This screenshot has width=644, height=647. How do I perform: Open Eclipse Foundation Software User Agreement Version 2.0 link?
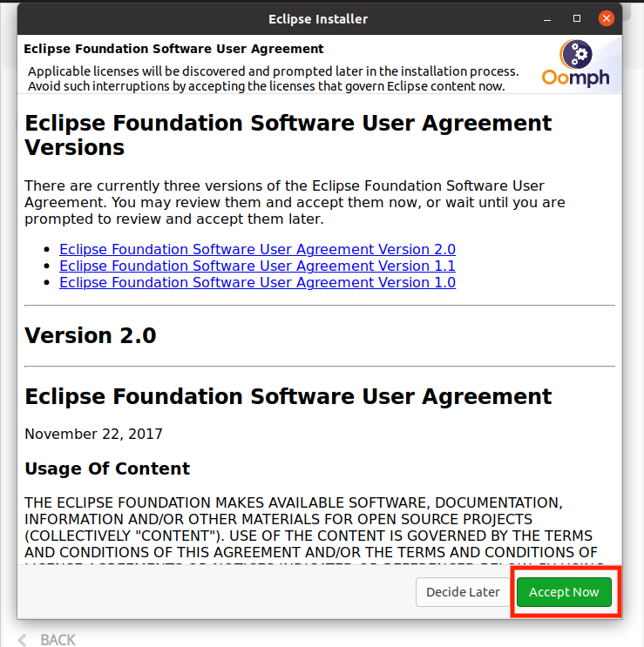click(x=257, y=249)
